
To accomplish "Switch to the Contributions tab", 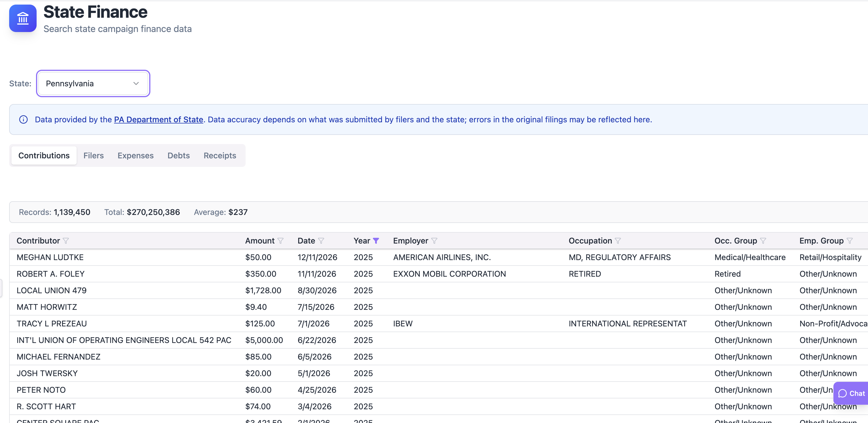I will 44,155.
